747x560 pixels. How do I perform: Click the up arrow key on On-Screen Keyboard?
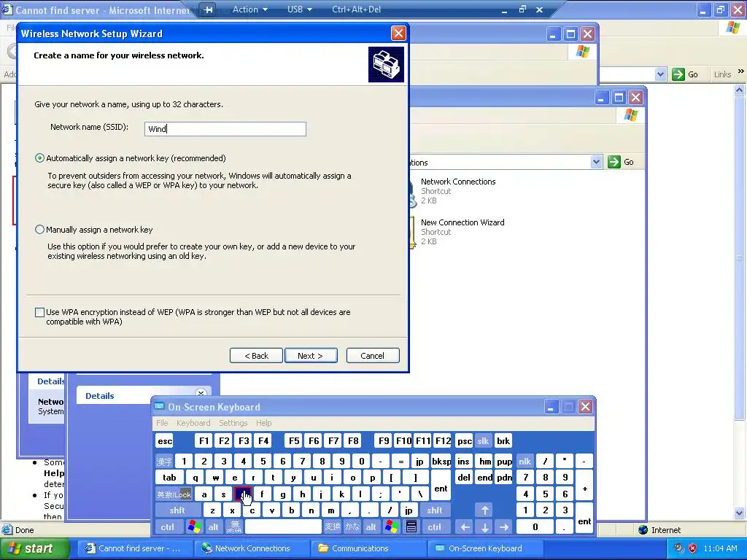tap(484, 510)
